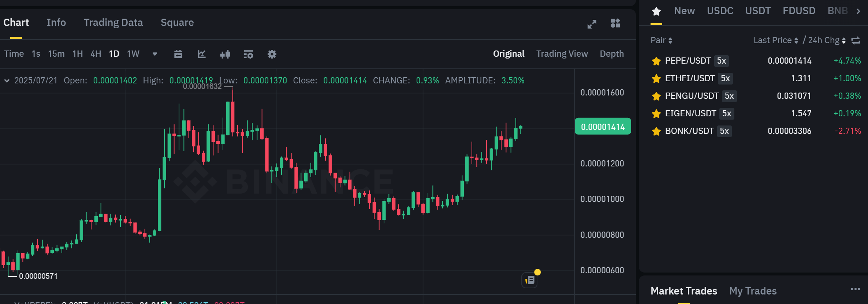Expand more time interval options
Screen dimensions: 868x304
(x=155, y=54)
